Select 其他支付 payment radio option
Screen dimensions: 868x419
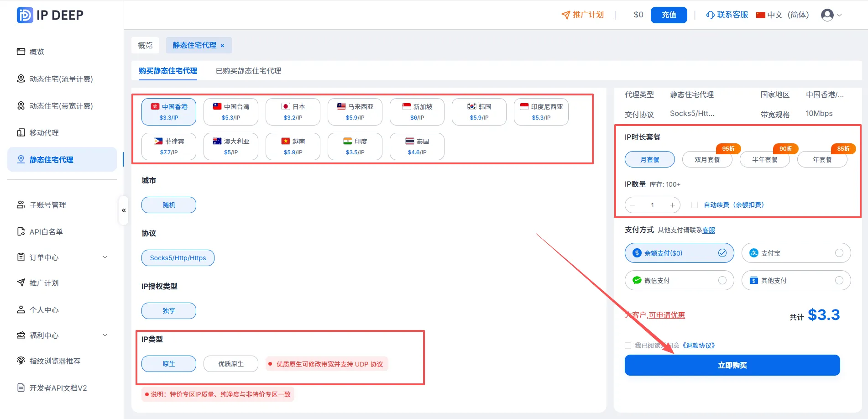click(x=839, y=280)
